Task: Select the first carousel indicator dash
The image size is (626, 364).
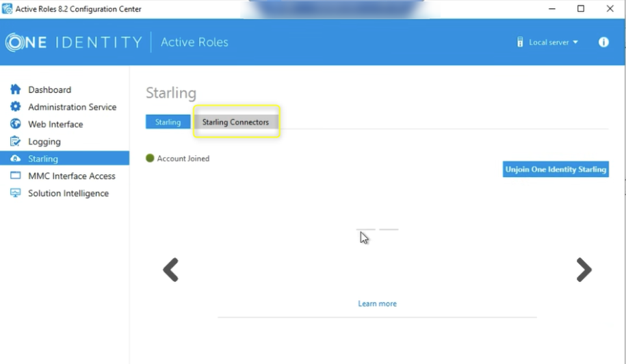Action: tap(366, 229)
